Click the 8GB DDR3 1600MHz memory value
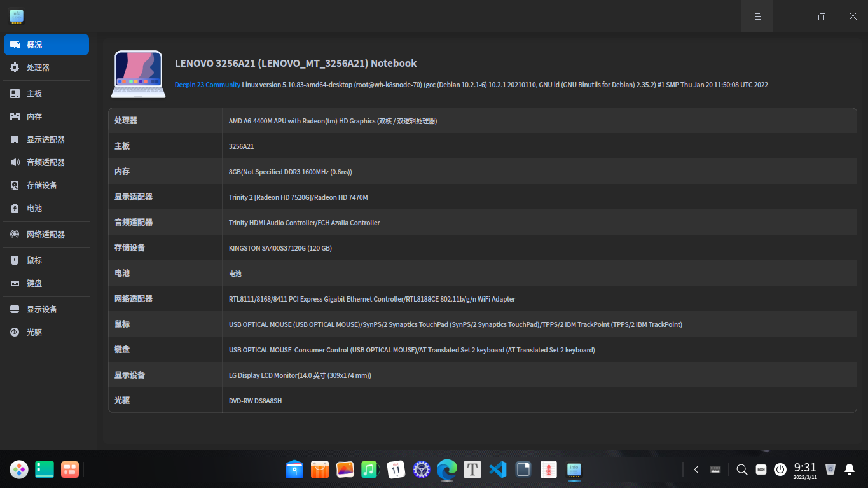 tap(291, 172)
